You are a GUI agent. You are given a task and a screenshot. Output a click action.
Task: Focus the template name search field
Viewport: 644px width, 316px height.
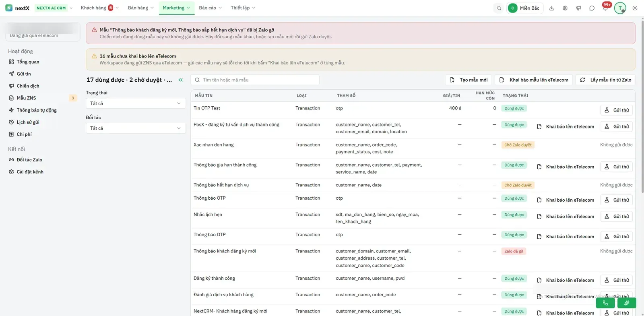(255, 80)
